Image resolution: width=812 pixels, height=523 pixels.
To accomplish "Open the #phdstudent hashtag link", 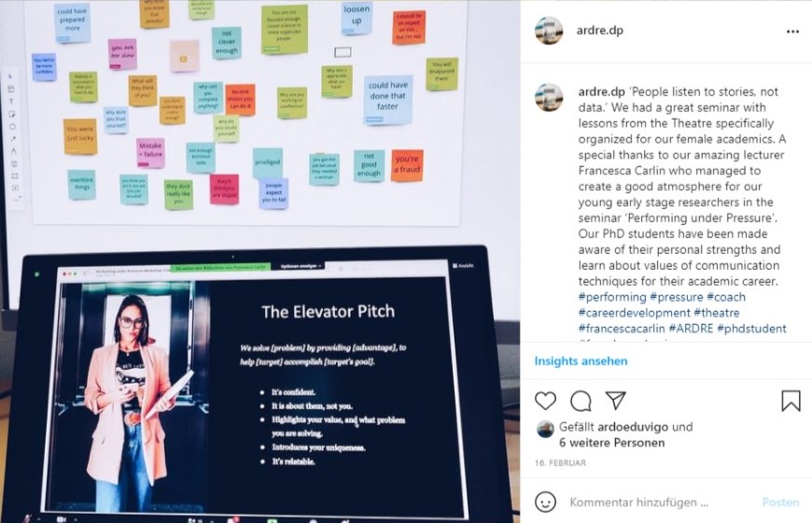I will click(x=751, y=328).
